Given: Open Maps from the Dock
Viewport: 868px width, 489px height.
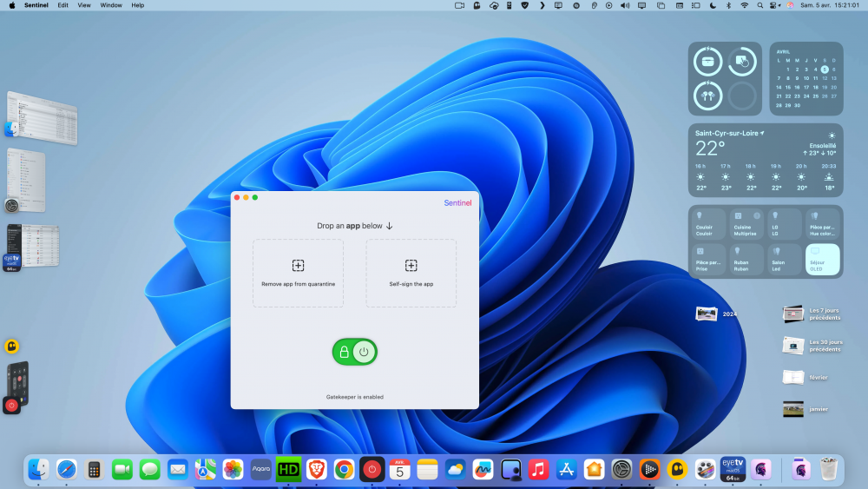Looking at the screenshot, I should [x=206, y=470].
